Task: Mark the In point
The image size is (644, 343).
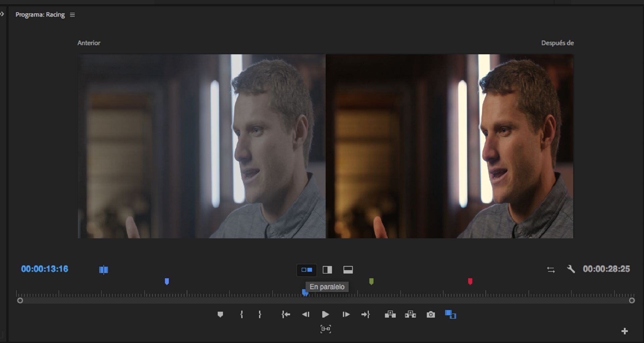Action: pos(241,315)
